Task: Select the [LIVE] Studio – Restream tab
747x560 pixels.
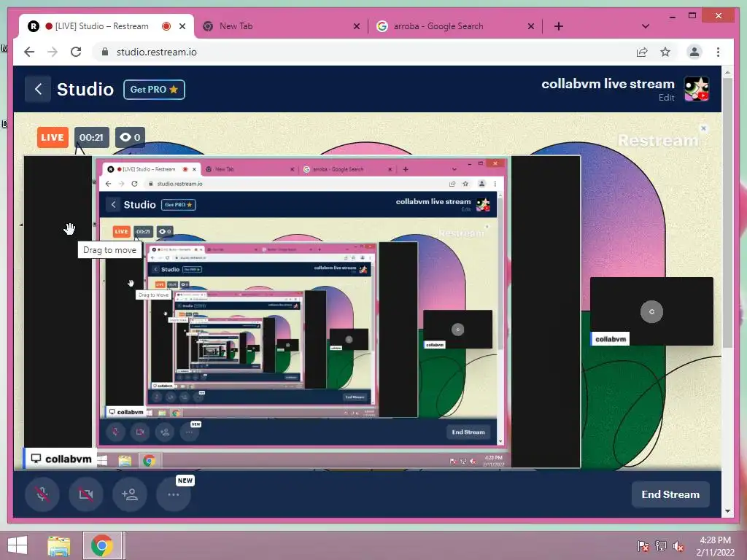Action: [x=102, y=26]
